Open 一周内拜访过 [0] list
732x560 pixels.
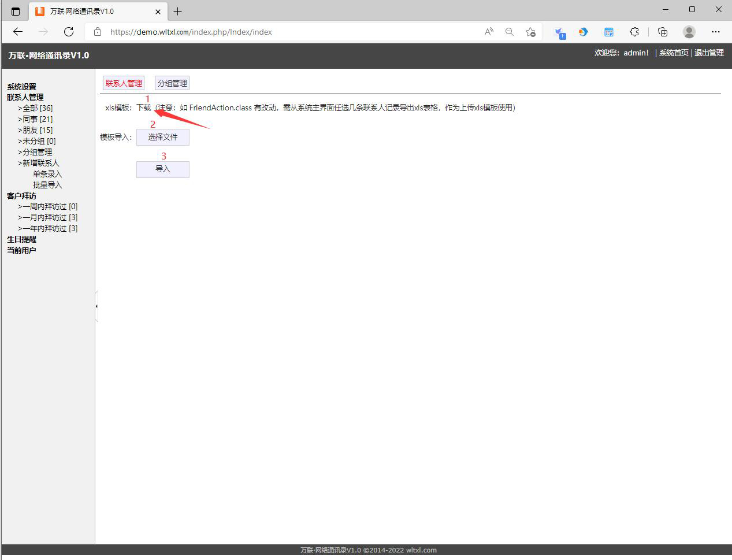coord(48,206)
